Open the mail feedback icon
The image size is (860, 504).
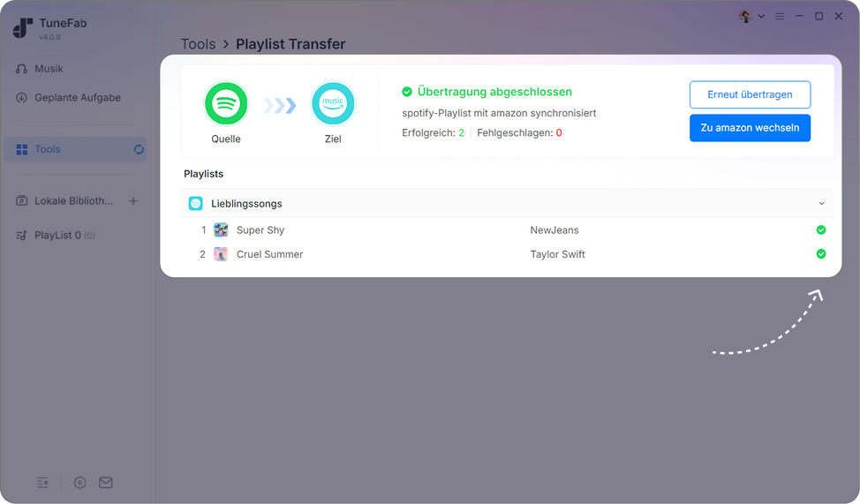point(106,483)
